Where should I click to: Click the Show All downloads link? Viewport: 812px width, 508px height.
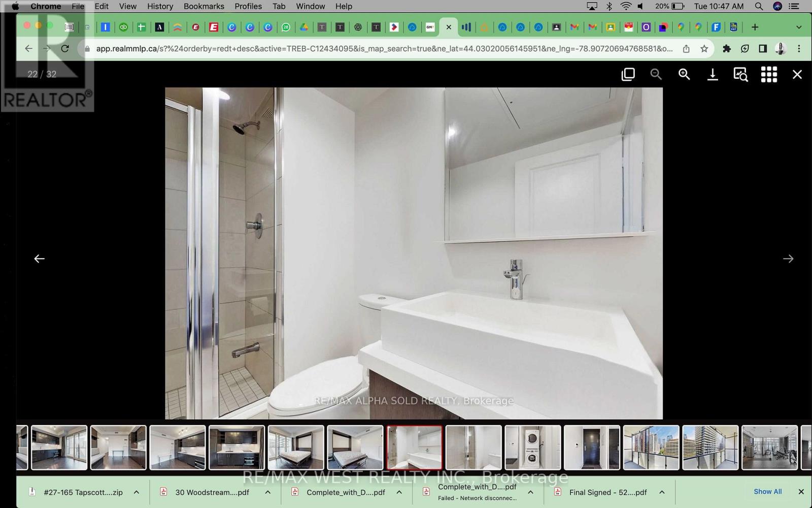pyautogui.click(x=767, y=491)
